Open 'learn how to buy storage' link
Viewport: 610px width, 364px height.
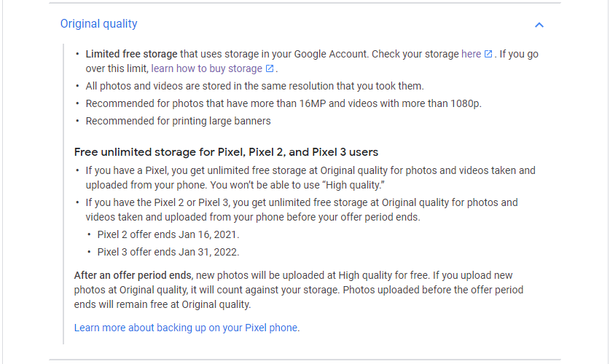point(206,68)
